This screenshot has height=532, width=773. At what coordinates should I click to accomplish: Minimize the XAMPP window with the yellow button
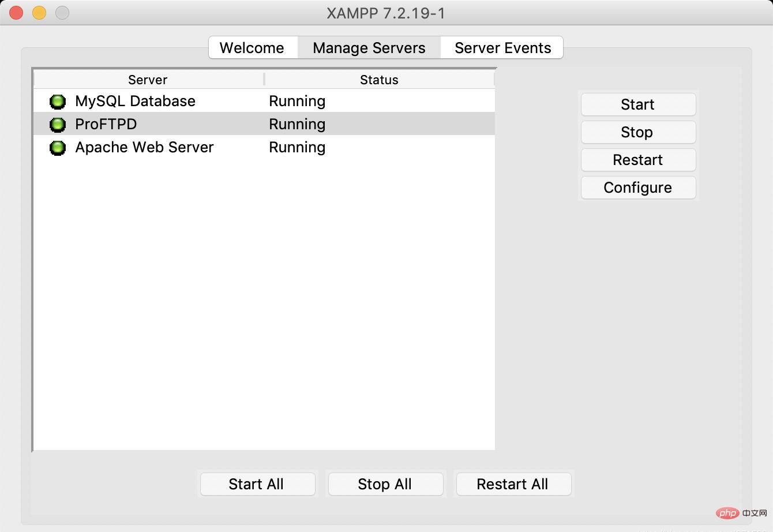(39, 13)
